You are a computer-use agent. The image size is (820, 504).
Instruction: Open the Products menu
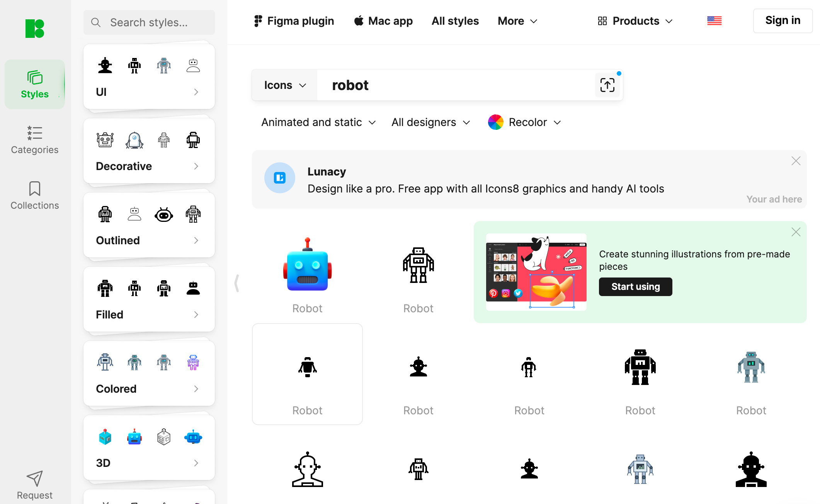pos(635,21)
